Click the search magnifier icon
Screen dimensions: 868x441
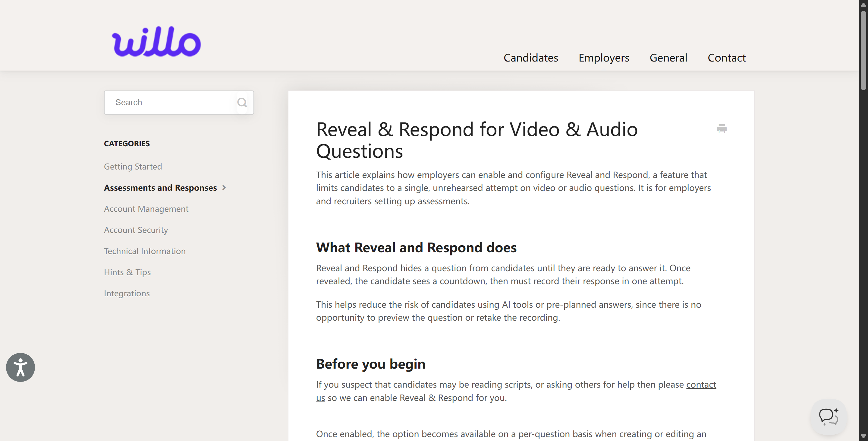[242, 102]
